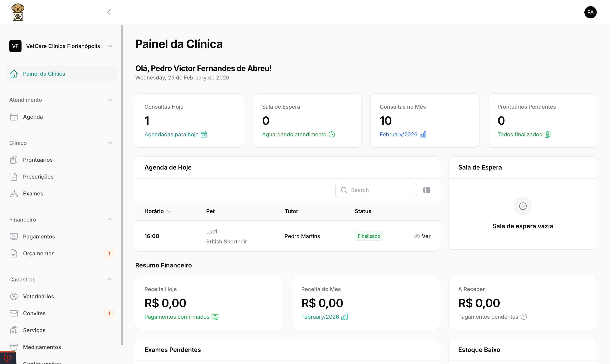Collapse the Financeiro sidebar section

point(110,219)
